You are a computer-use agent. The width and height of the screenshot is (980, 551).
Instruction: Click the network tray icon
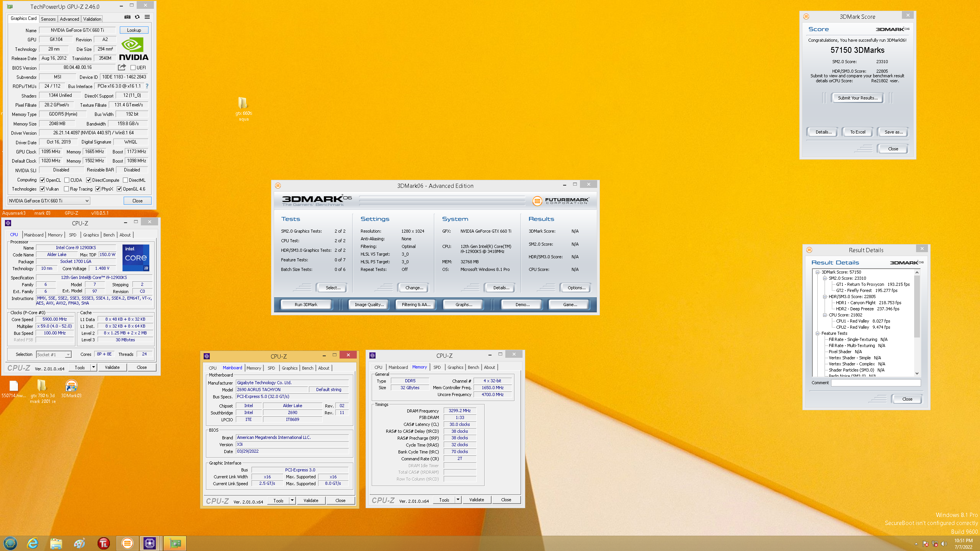tap(934, 544)
